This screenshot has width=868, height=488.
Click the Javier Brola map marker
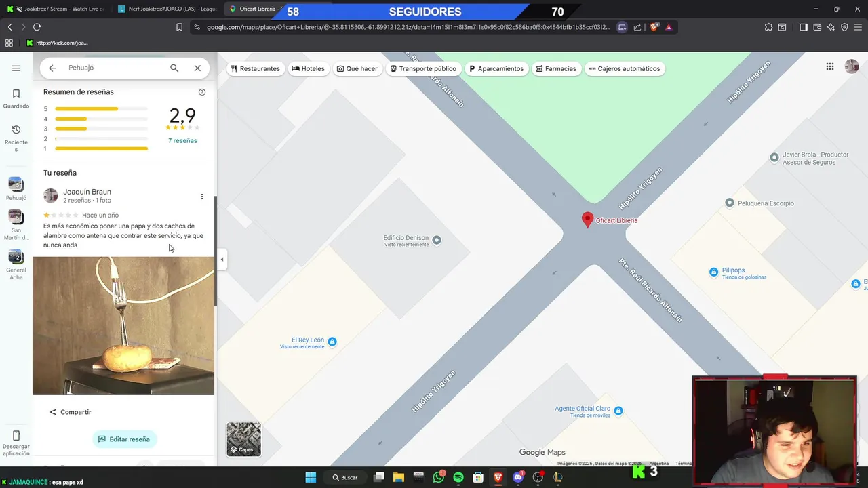coord(774,157)
